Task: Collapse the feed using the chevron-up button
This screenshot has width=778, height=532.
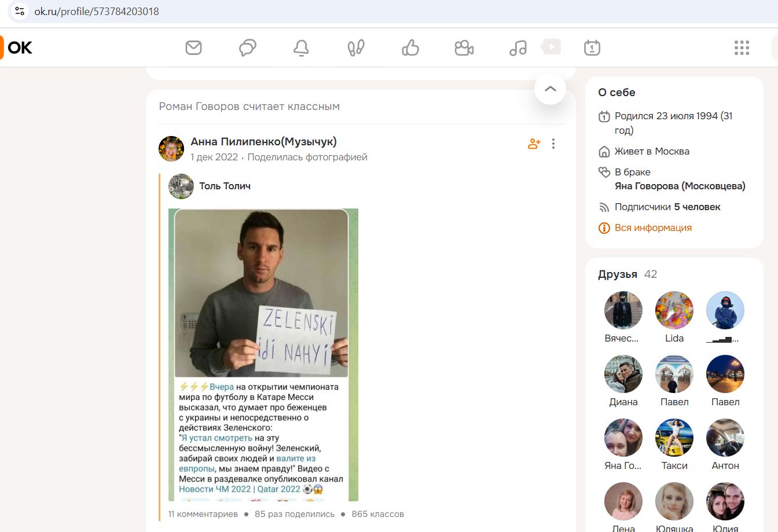Action: point(549,89)
